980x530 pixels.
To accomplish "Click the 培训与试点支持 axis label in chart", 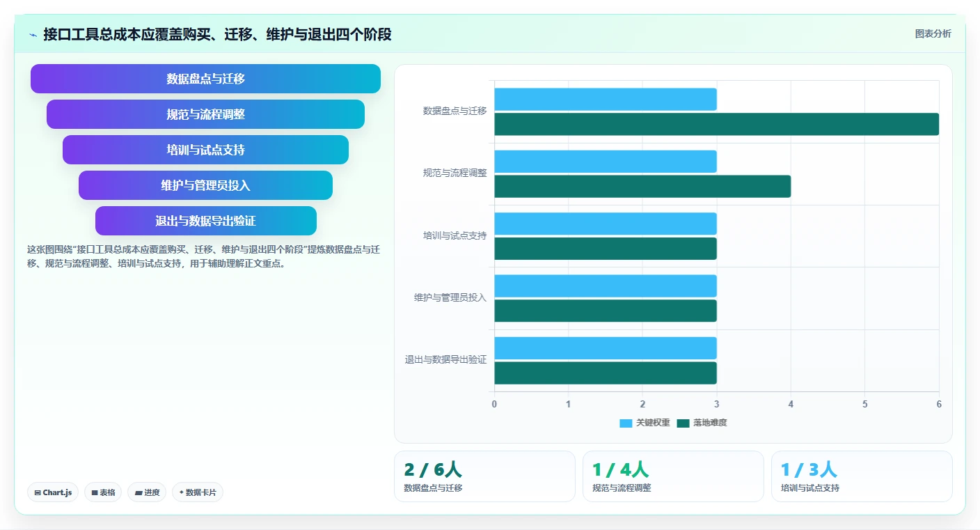I will click(x=455, y=235).
